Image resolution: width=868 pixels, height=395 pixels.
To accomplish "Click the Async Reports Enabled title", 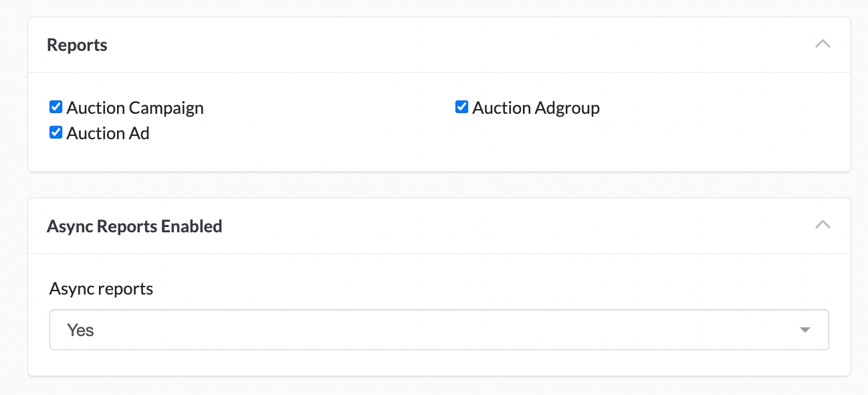I will click(x=134, y=226).
